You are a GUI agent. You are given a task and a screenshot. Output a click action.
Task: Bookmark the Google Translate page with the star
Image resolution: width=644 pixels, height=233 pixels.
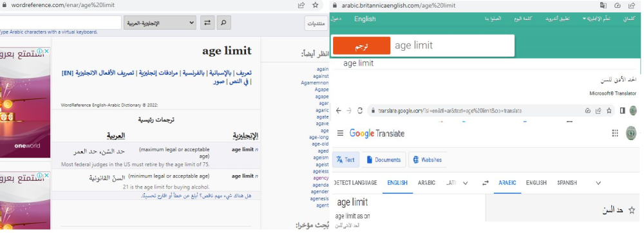click(x=609, y=110)
